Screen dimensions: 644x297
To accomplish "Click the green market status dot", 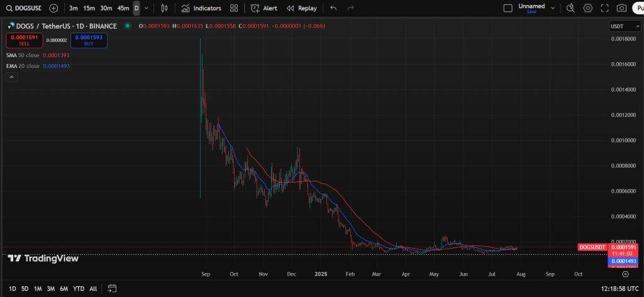I will [128, 26].
